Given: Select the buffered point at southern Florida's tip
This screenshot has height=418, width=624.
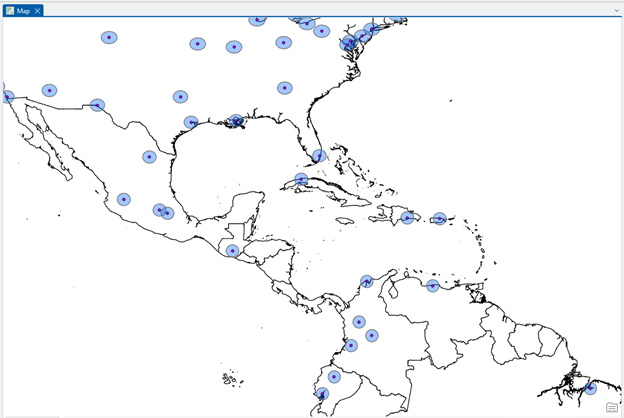Looking at the screenshot, I should click(x=319, y=156).
